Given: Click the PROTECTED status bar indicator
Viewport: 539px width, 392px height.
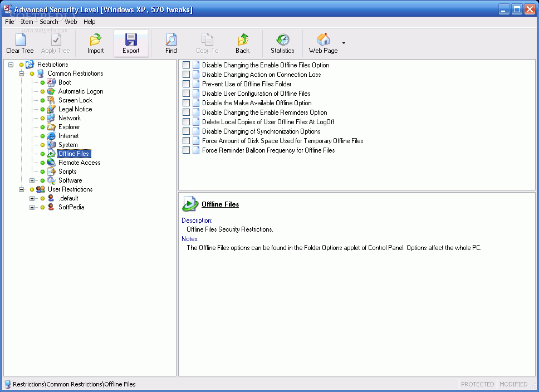Looking at the screenshot, I should tap(477, 384).
